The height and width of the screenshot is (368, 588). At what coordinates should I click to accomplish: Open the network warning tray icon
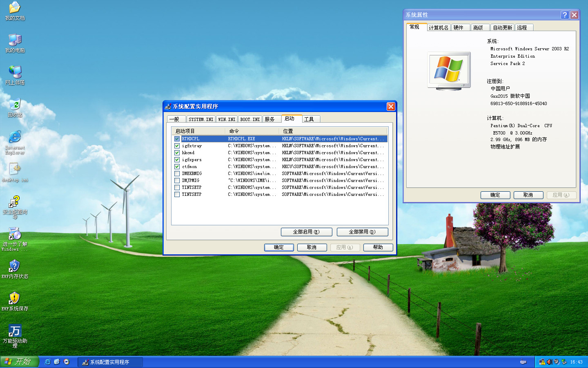(x=542, y=362)
